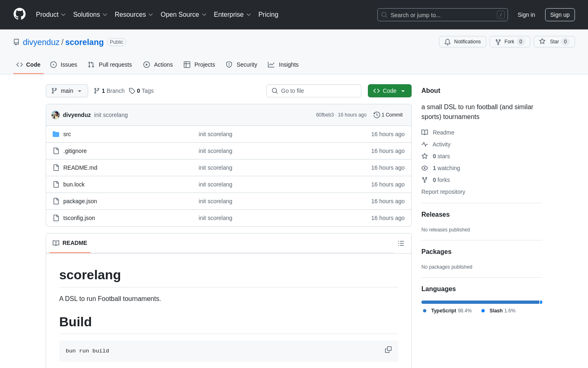Click the copy icon for bun run build
This screenshot has width=588, height=368.
tap(388, 350)
